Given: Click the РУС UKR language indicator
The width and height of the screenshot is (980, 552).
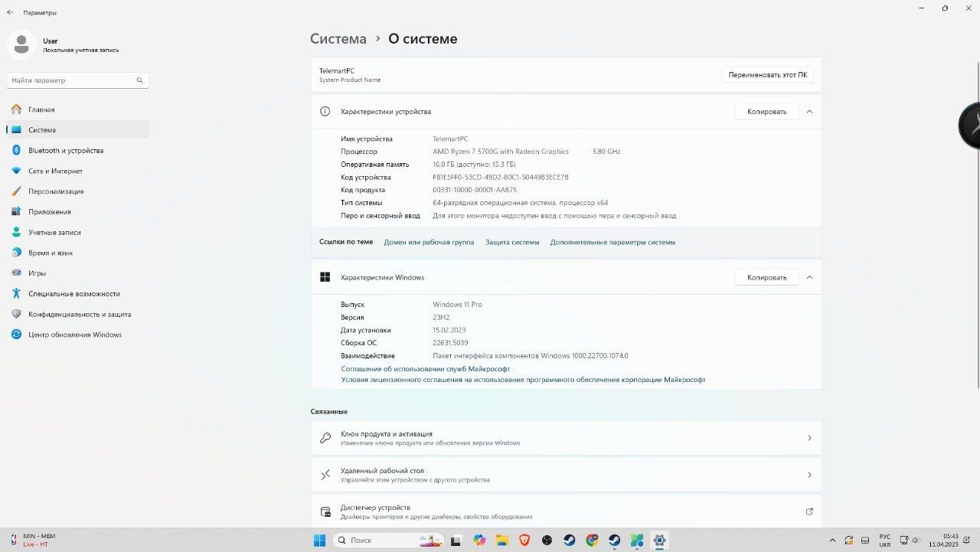Looking at the screenshot, I should [x=884, y=541].
